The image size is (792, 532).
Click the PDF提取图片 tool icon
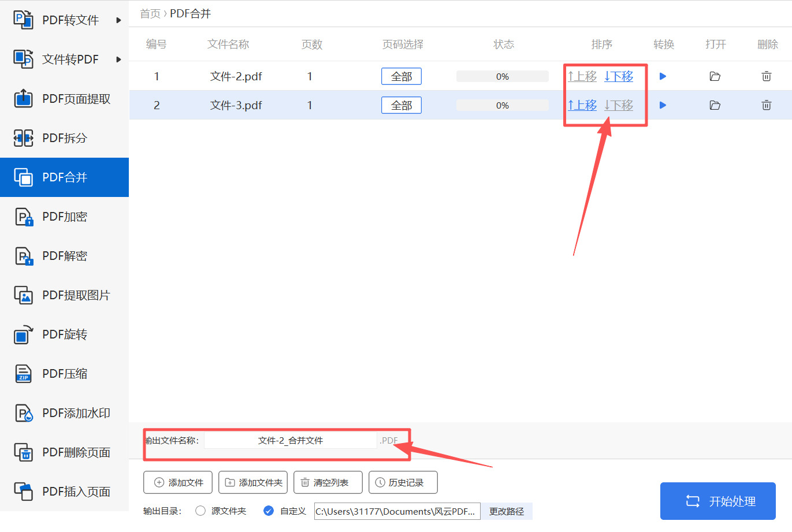pos(23,295)
